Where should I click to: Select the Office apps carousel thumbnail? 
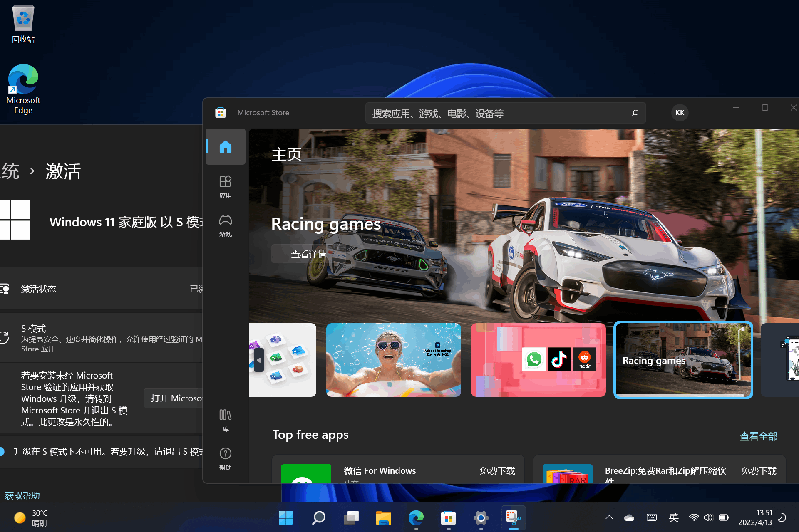[x=283, y=360]
